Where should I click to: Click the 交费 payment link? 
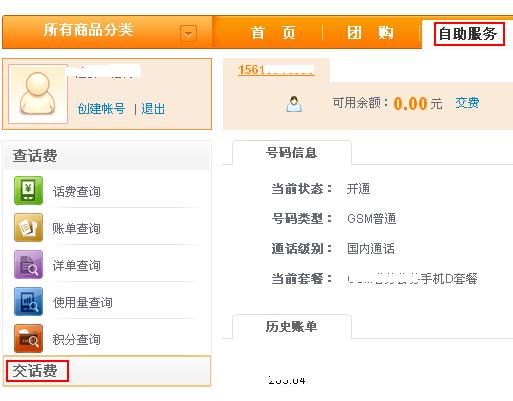pyautogui.click(x=467, y=103)
